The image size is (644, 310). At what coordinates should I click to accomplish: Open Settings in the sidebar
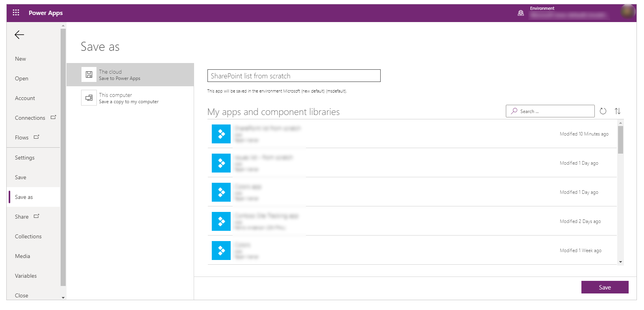25,158
